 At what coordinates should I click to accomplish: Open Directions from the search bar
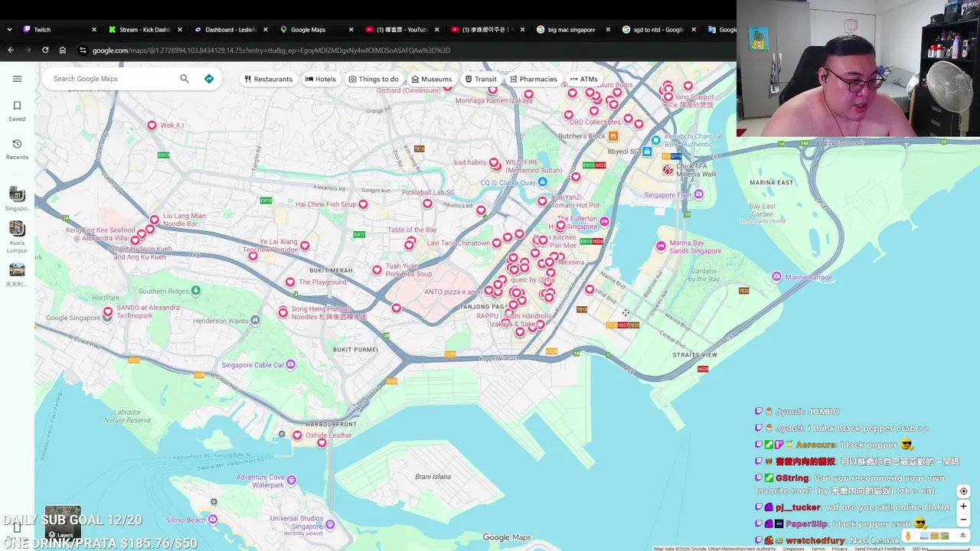[x=209, y=79]
